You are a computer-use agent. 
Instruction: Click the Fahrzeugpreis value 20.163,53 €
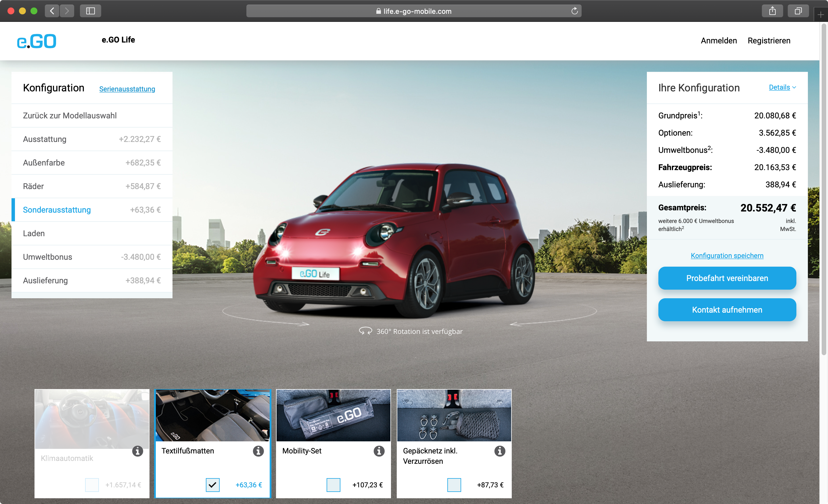pyautogui.click(x=775, y=167)
